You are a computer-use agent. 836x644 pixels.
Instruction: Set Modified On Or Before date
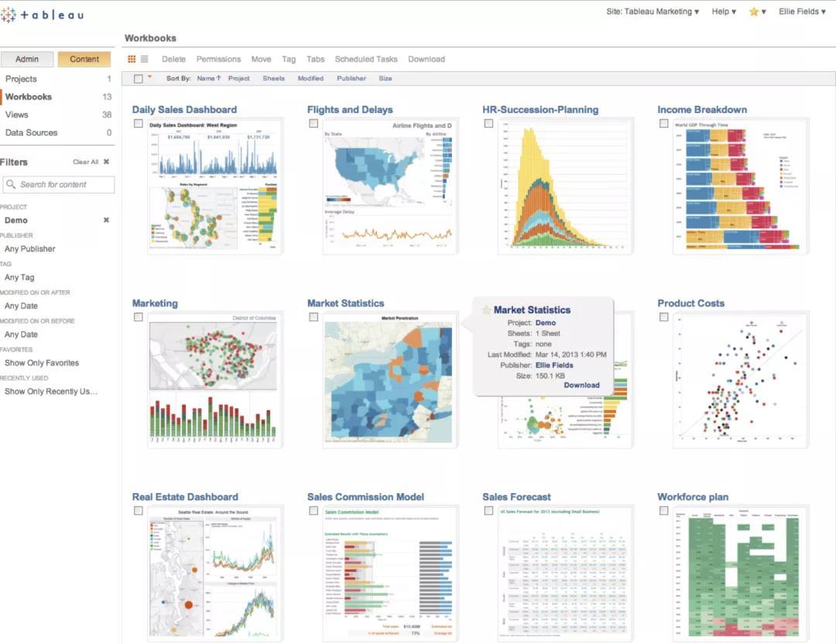coord(21,334)
